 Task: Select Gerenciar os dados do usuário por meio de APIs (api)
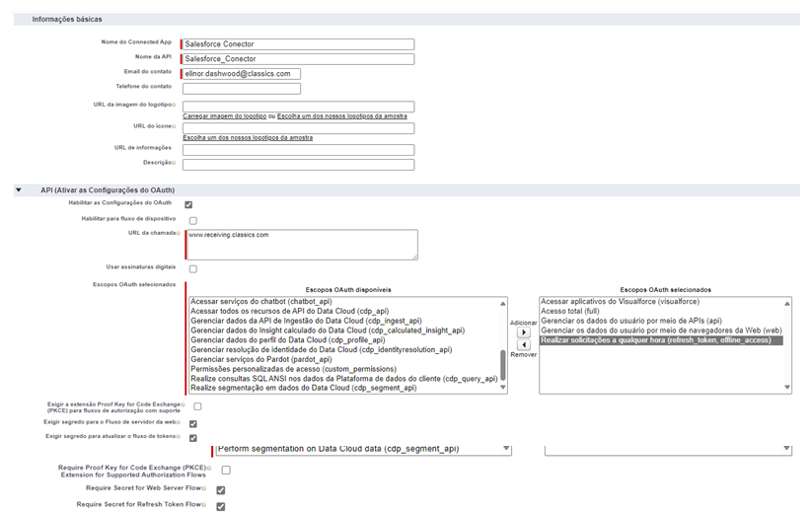631,321
